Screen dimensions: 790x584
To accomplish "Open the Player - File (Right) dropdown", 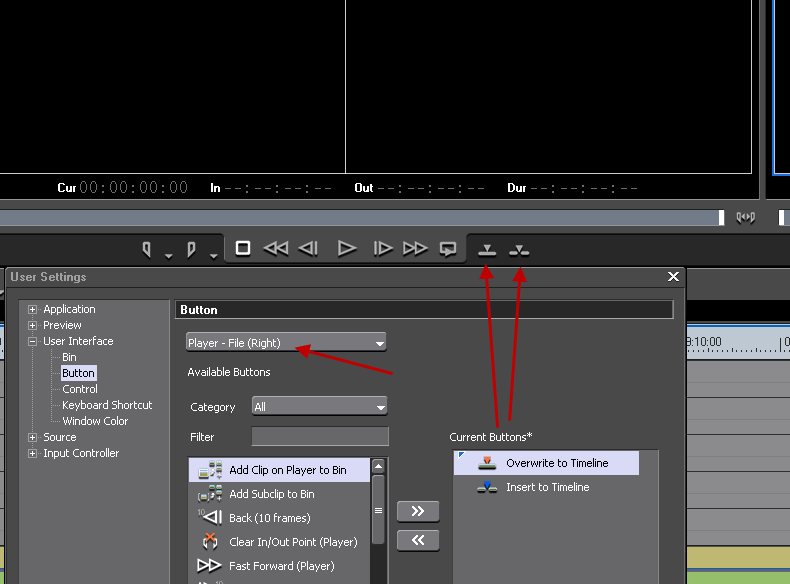I will pyautogui.click(x=286, y=343).
